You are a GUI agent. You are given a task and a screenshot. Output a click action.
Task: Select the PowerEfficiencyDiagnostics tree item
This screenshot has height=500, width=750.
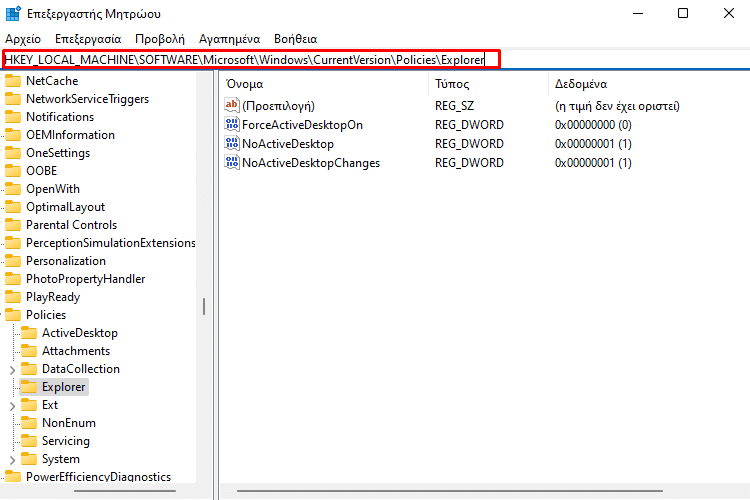(x=98, y=477)
